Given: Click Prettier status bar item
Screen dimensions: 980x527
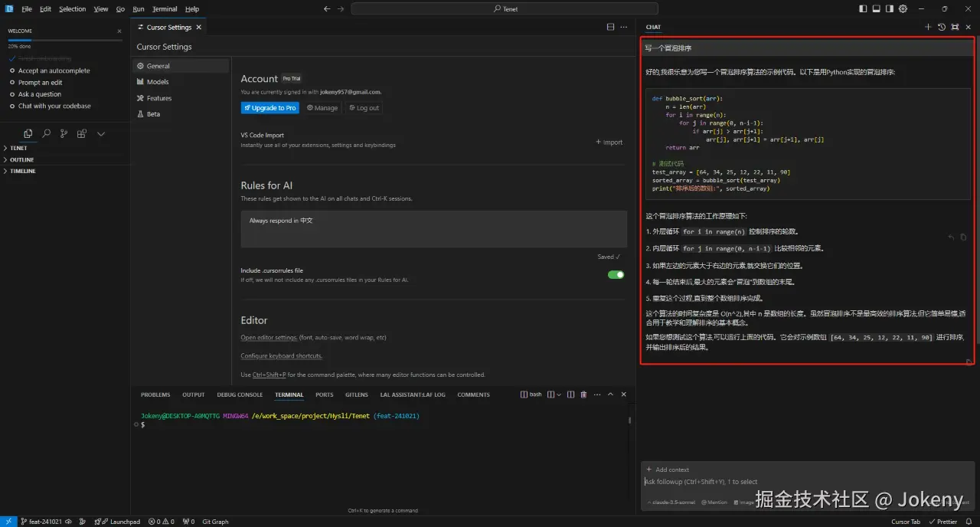Looking at the screenshot, I should [x=942, y=522].
